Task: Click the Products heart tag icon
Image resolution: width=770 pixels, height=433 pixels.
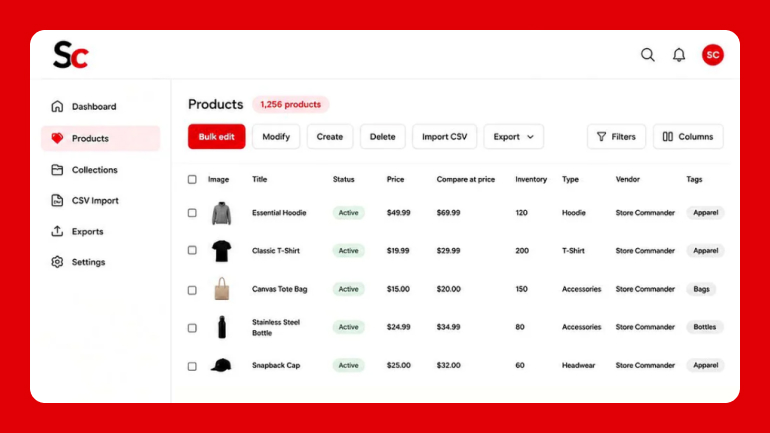Action: pyautogui.click(x=57, y=138)
